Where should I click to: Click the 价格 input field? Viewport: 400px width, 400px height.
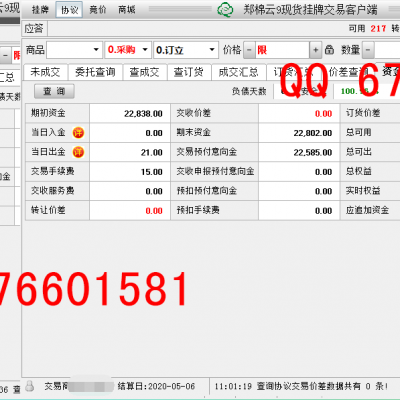[282, 50]
